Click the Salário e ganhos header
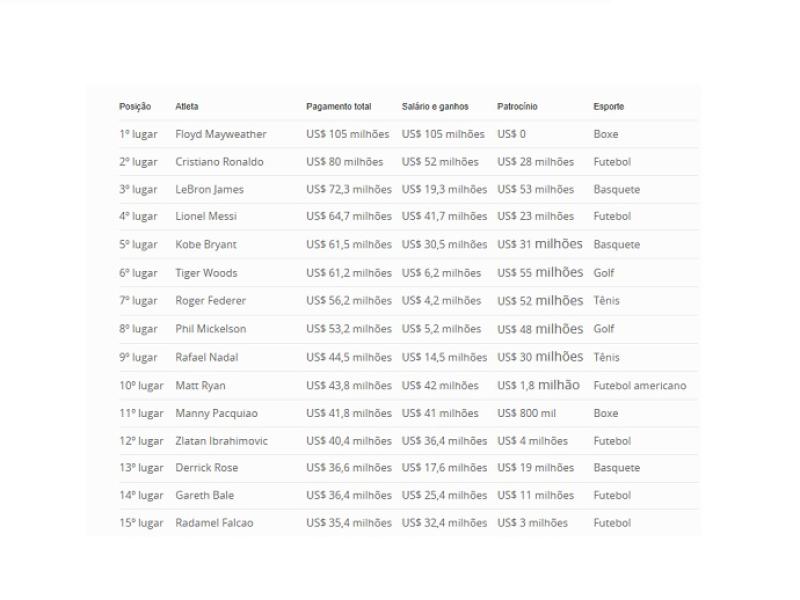The height and width of the screenshot is (600, 800). tap(435, 107)
